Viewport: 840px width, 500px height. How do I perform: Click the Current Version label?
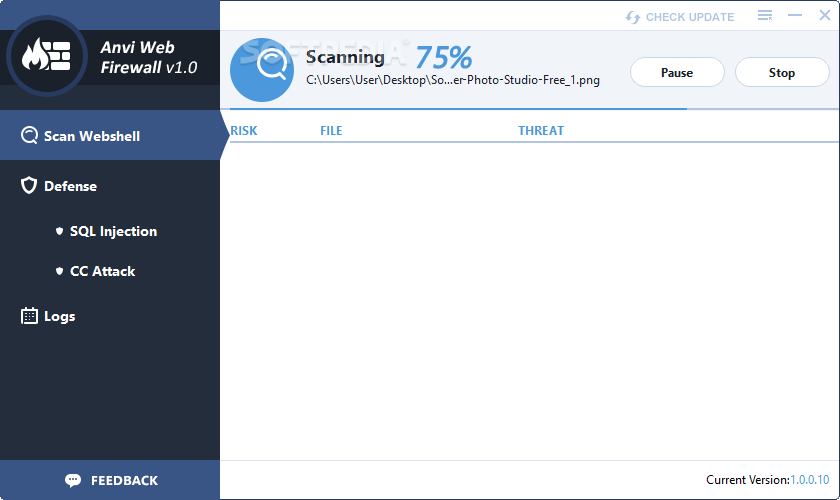point(748,480)
